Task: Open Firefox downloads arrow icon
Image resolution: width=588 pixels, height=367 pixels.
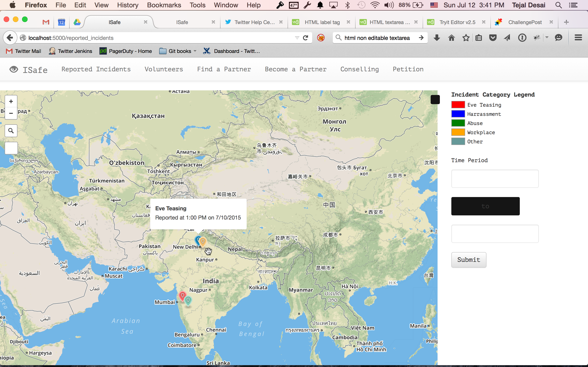Action: pos(437,38)
